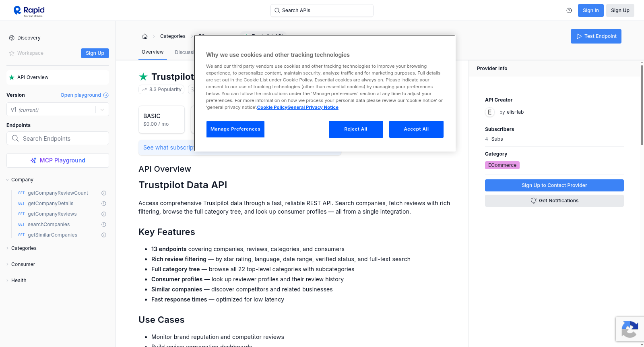Click the header Sign Up button
This screenshot has height=347, width=644.
(620, 10)
